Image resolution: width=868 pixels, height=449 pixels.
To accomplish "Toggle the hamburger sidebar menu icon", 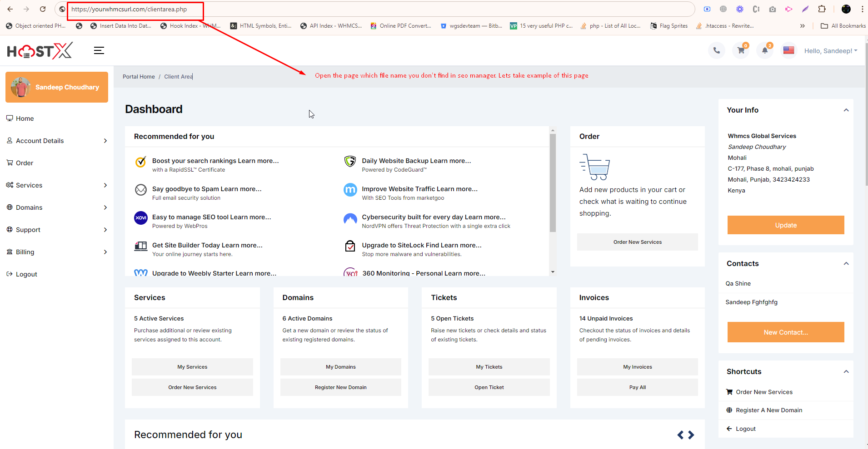I will [x=99, y=50].
